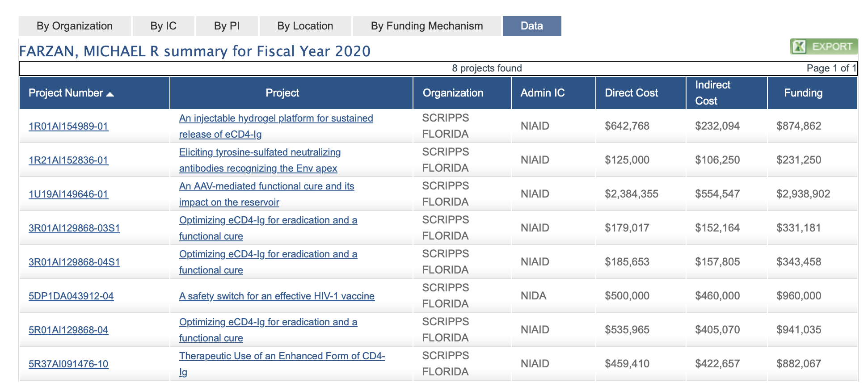
Task: Open the safety switch HIV-1 vaccine project
Action: [x=277, y=296]
